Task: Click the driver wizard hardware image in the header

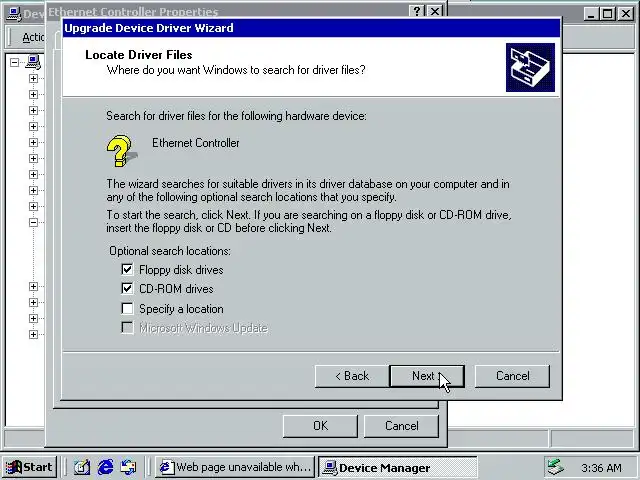Action: pos(530,67)
